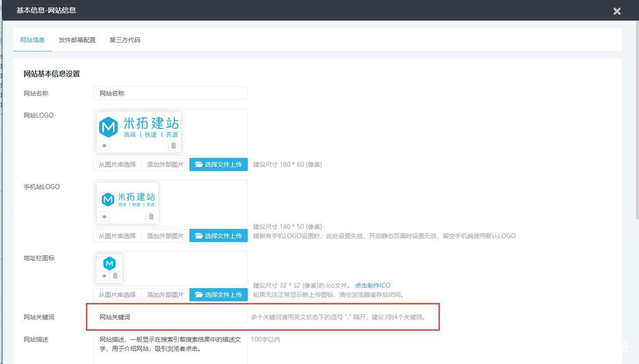Click the folder icon on 地址栏图标 upload button

(x=199, y=294)
